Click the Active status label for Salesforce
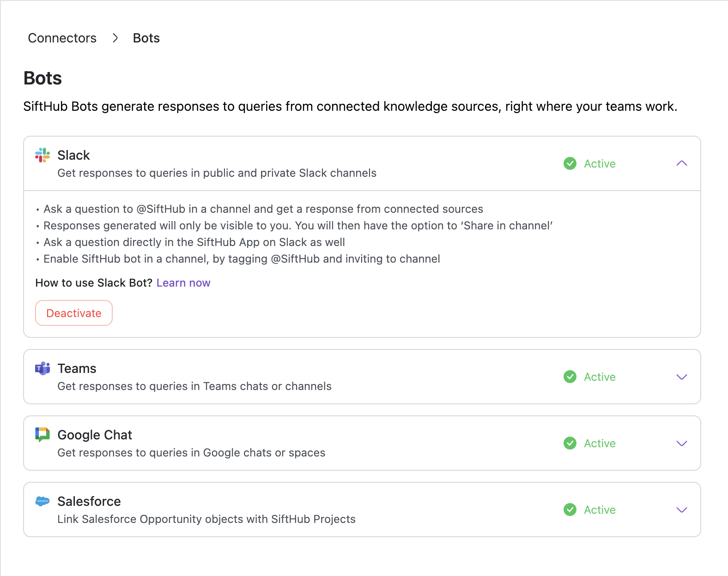 (600, 510)
